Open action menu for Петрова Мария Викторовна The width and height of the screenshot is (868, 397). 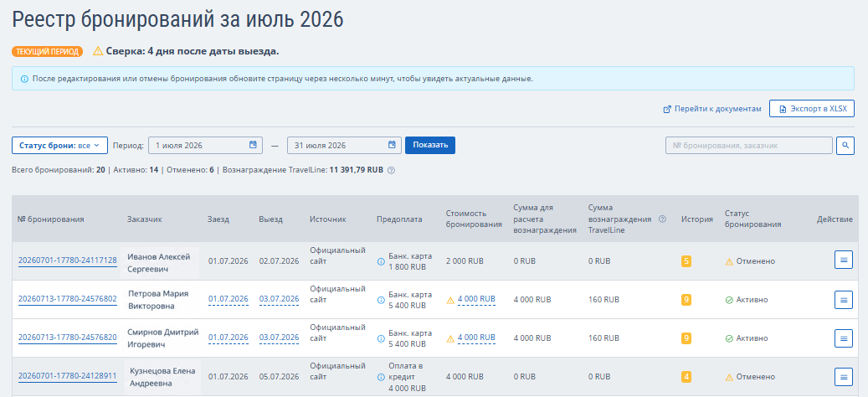click(x=844, y=300)
